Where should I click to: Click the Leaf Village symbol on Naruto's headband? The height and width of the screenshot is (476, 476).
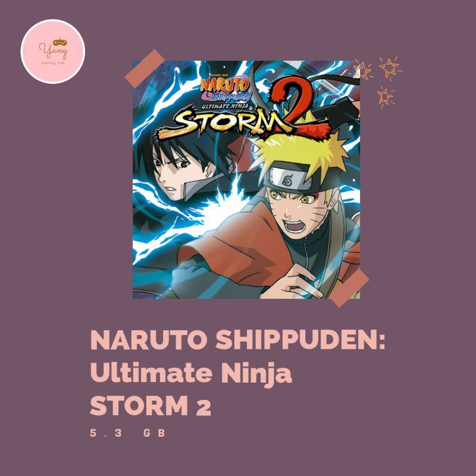pyautogui.click(x=287, y=180)
